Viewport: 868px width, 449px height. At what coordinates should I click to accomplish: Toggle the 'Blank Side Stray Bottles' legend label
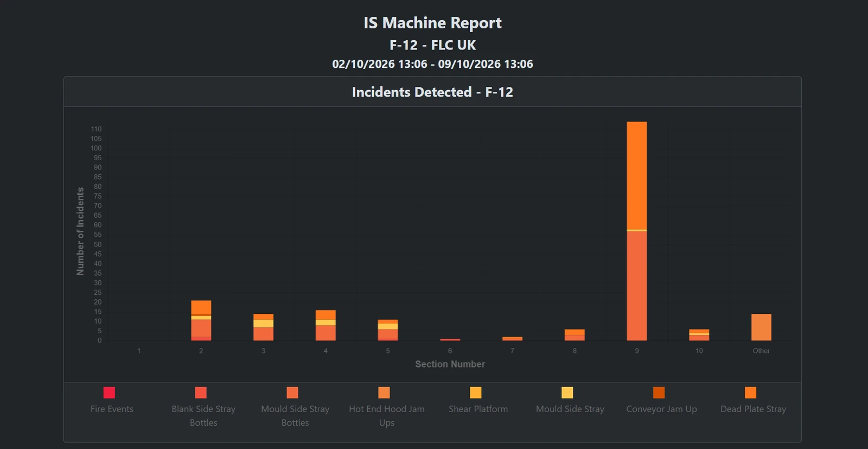point(203,416)
